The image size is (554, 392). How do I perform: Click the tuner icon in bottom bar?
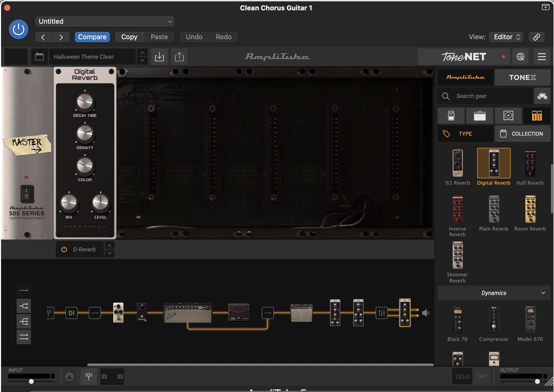pos(89,376)
